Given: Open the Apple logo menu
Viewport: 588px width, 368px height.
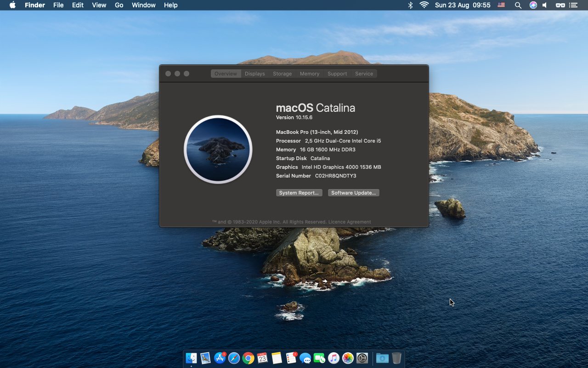Looking at the screenshot, I should (x=12, y=5).
